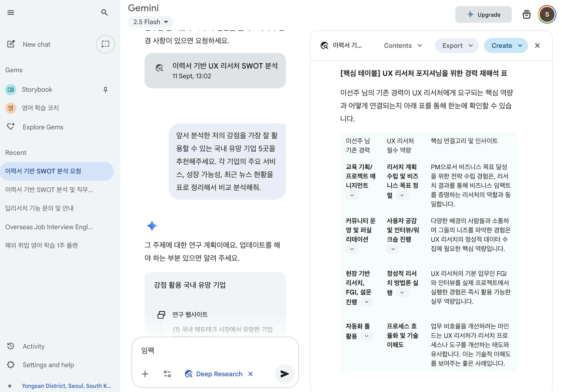Click the 이선주 님 기존 경력 column header
The image size is (562, 392).
click(358, 145)
